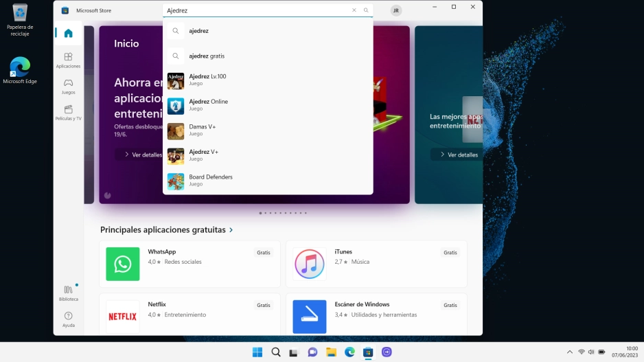
Task: Launch Microsoft Edge from taskbar
Action: (349, 352)
